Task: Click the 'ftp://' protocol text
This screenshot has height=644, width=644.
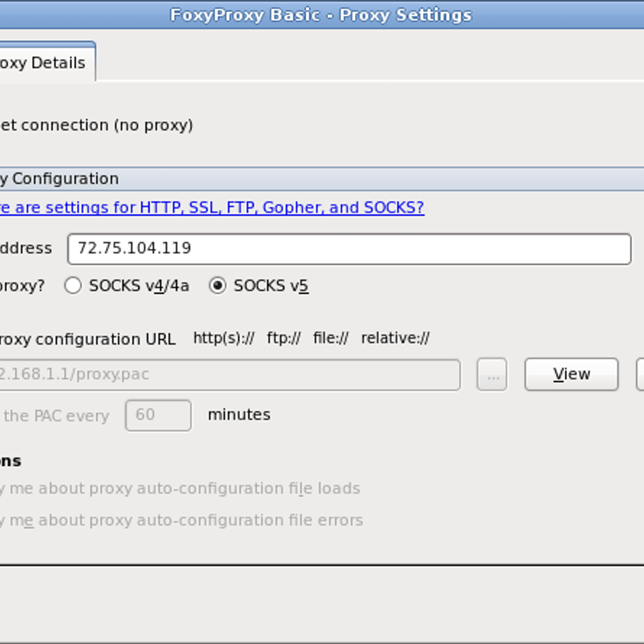Action: coord(284,339)
